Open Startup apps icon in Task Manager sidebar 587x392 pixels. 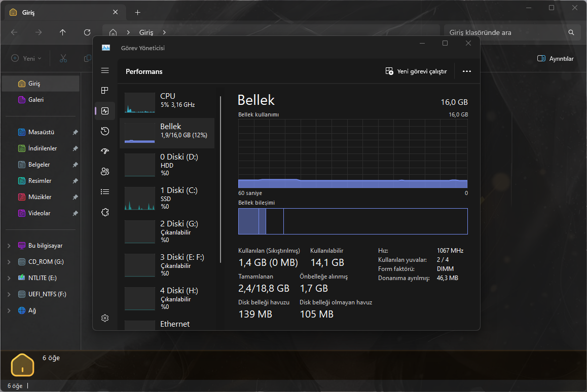(105, 151)
